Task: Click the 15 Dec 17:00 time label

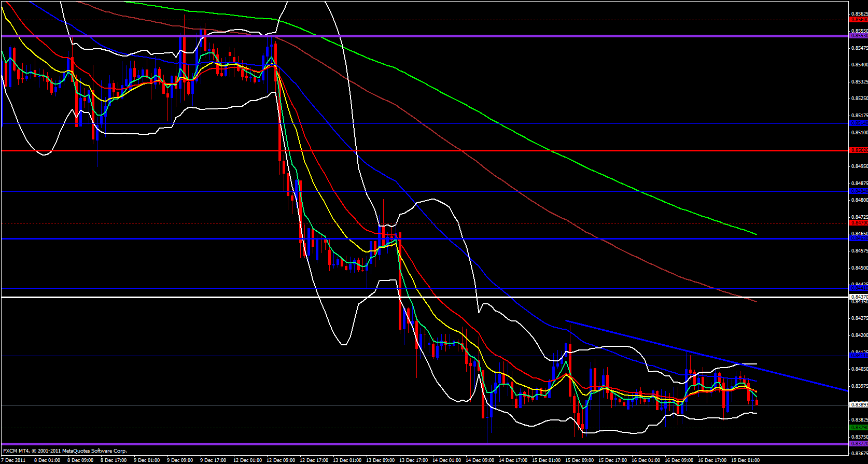Action: [x=612, y=460]
